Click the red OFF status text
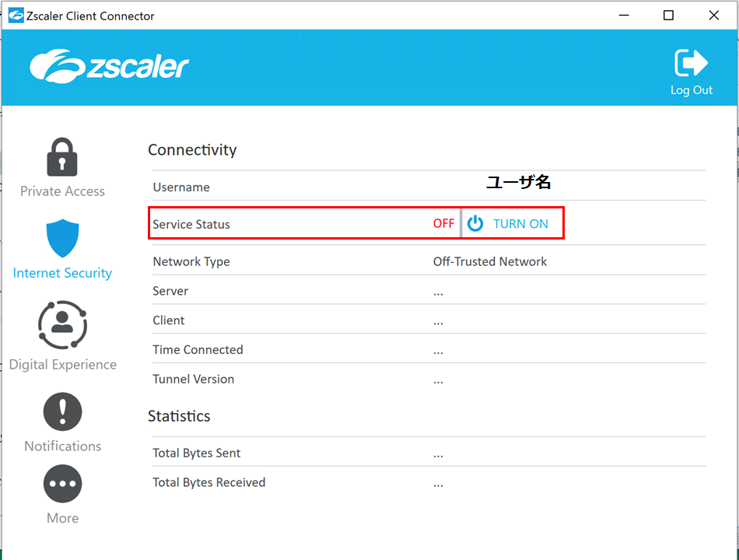This screenshot has width=739, height=560. coord(443,223)
